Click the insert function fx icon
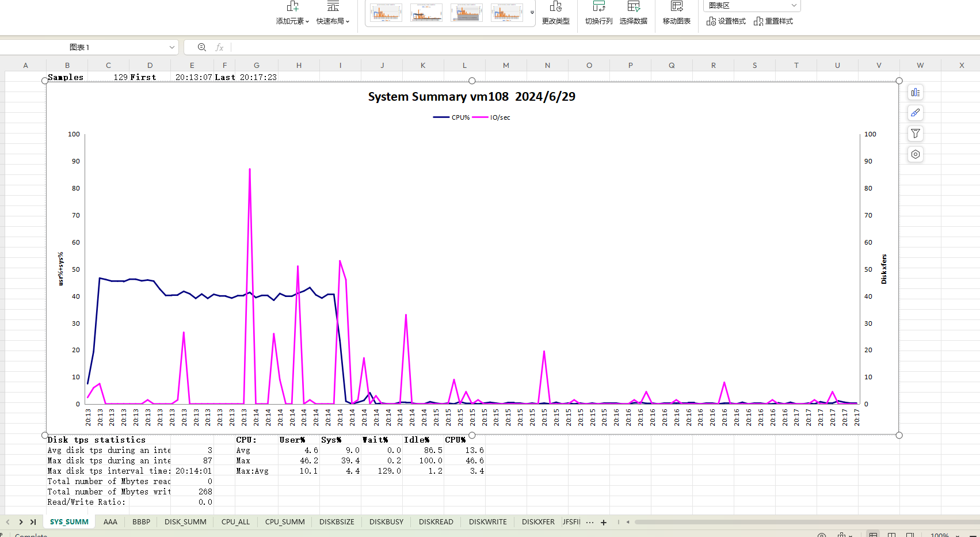 click(219, 47)
